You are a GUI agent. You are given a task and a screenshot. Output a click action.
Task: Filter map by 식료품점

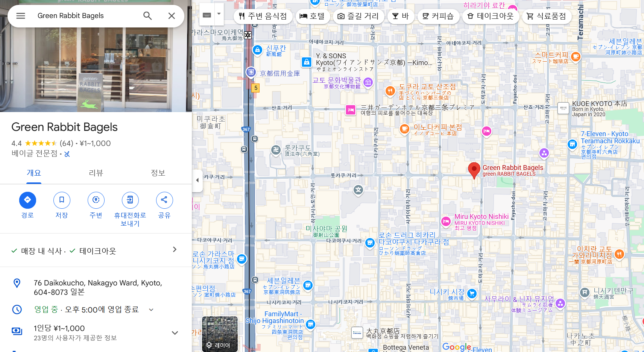(547, 16)
